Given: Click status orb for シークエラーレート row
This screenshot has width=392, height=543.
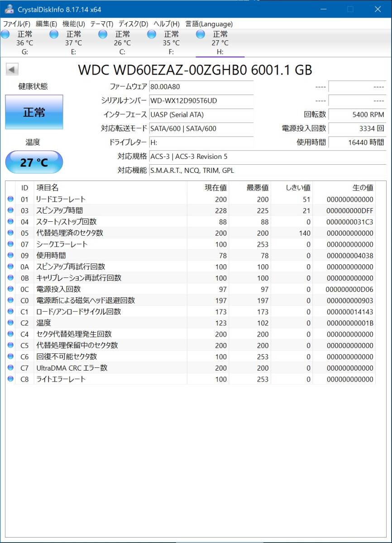Looking at the screenshot, I should pos(10,244).
